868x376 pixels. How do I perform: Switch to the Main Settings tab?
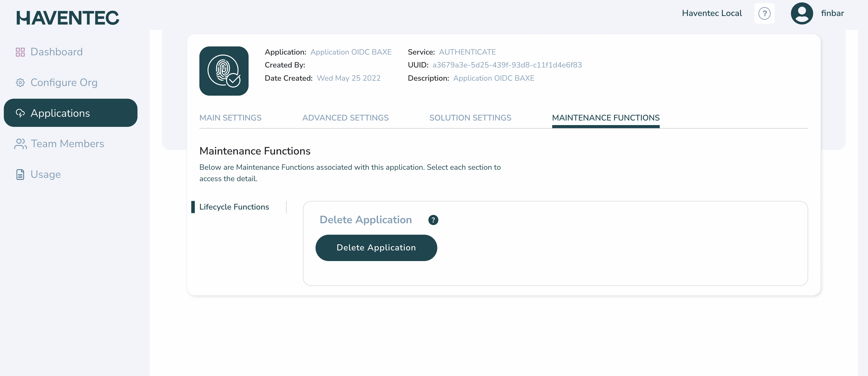point(230,118)
